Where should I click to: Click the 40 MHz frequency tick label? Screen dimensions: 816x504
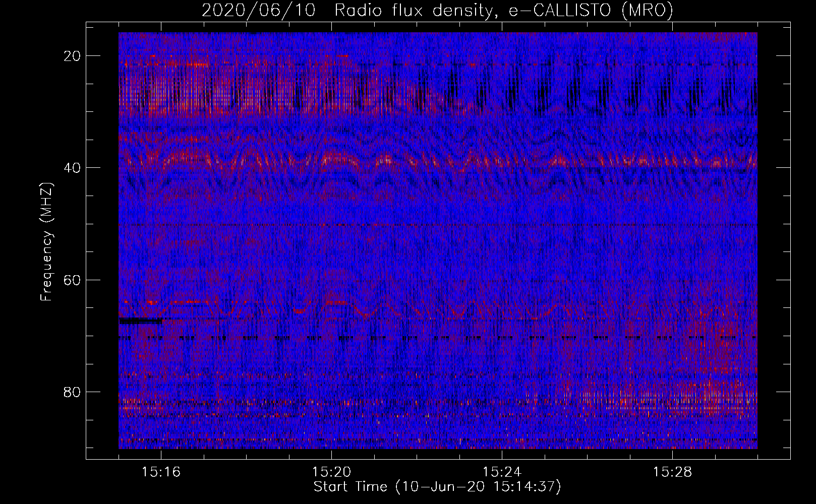(x=73, y=168)
